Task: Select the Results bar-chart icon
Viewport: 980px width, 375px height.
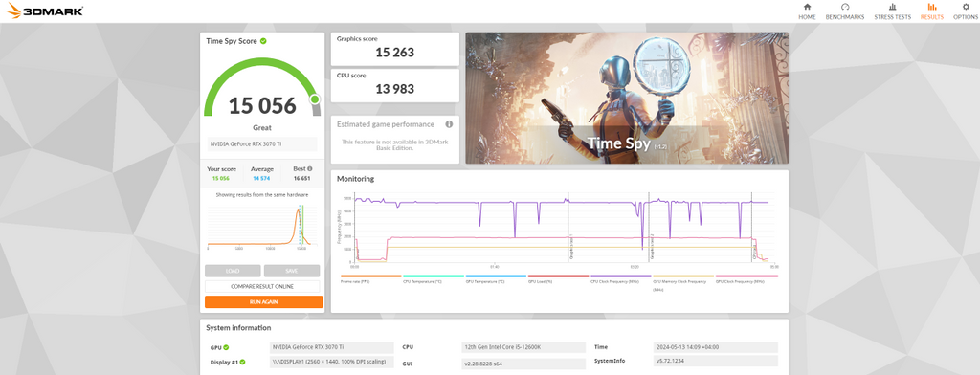Action: pyautogui.click(x=932, y=7)
